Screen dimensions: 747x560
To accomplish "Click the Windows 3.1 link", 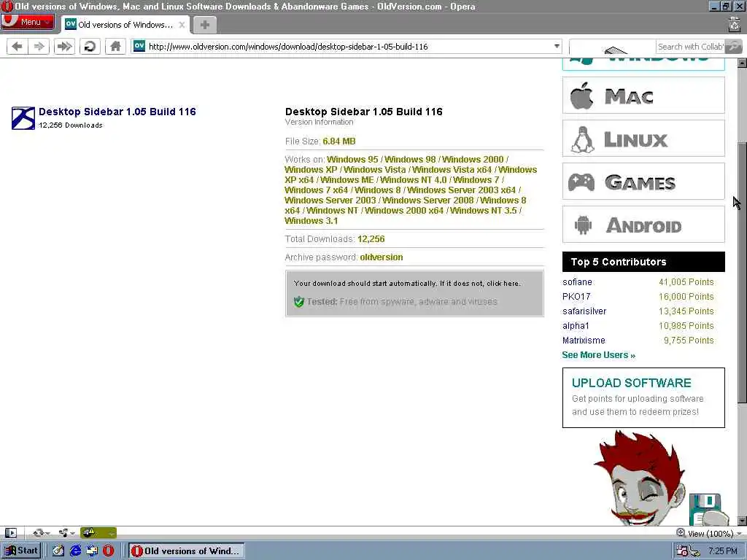I will (311, 221).
